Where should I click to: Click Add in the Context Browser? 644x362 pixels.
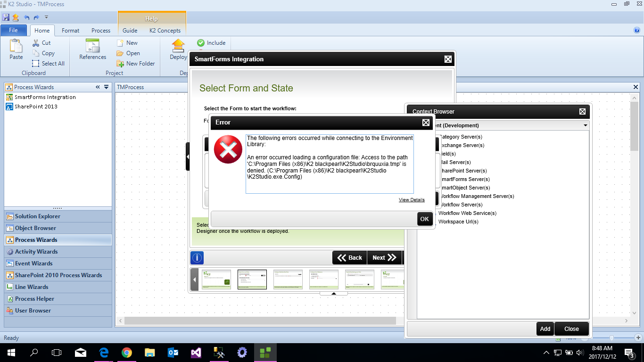point(545,329)
